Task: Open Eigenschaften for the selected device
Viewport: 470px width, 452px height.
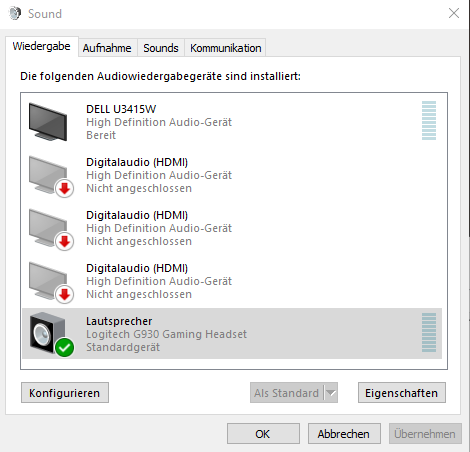Action: click(402, 393)
